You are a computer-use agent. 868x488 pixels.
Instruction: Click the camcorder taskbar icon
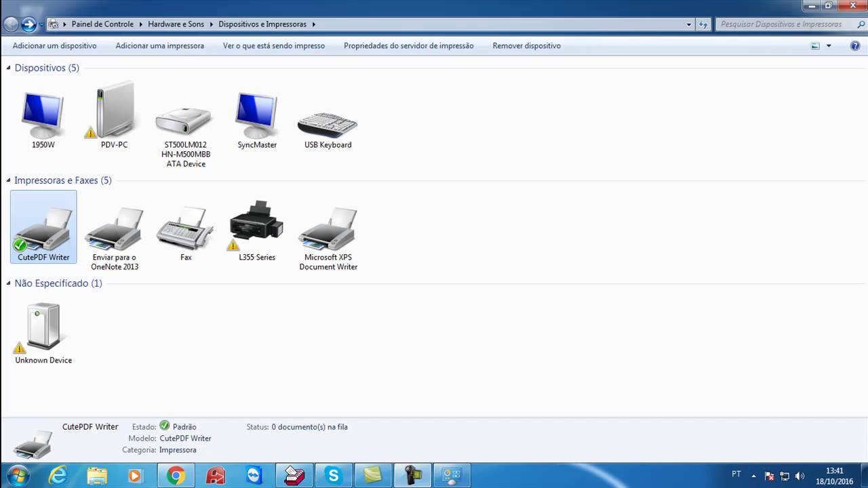[x=414, y=476]
